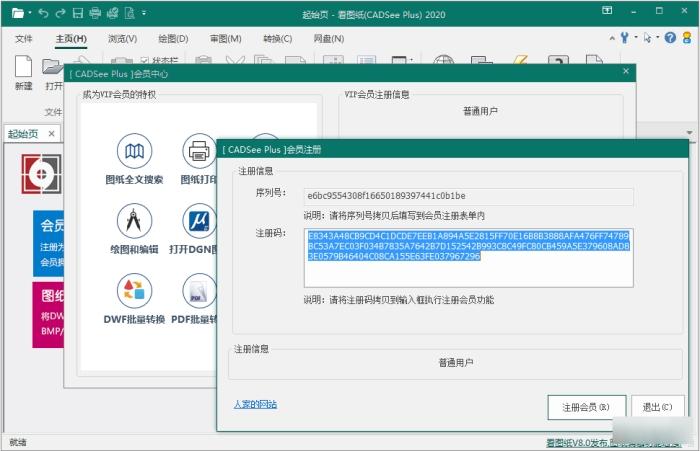Collapse the ribbon with the chevron
The width and height of the screenshot is (700, 451).
tap(612, 38)
